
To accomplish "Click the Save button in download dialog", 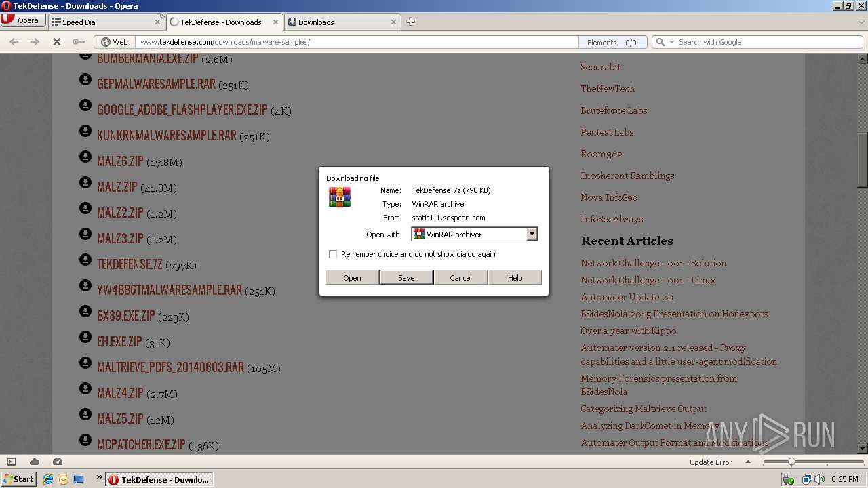I will 406,278.
